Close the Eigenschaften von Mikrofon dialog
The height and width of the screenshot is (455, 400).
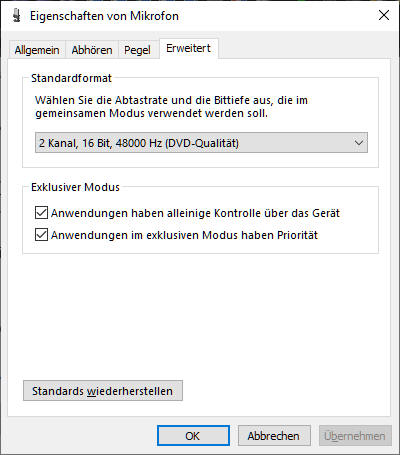click(384, 15)
